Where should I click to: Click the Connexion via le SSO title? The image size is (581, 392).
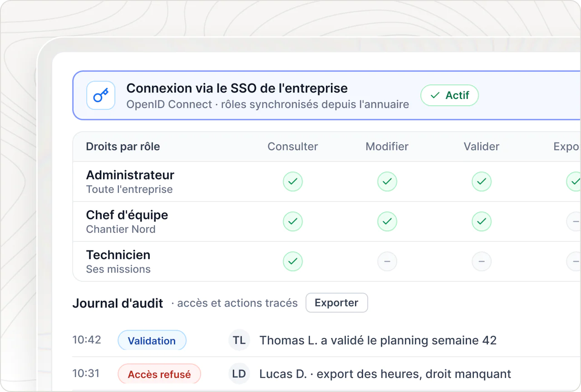click(237, 88)
